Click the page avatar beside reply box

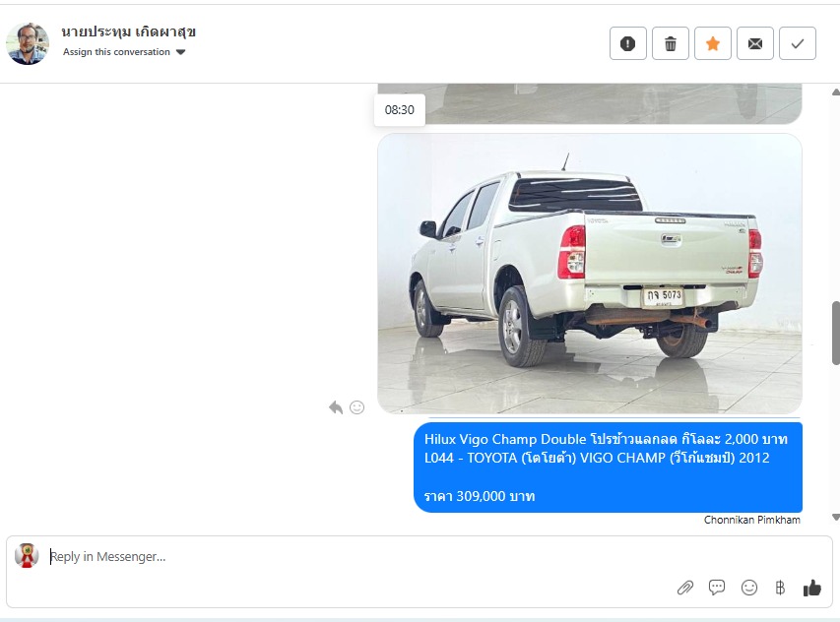pyautogui.click(x=27, y=556)
